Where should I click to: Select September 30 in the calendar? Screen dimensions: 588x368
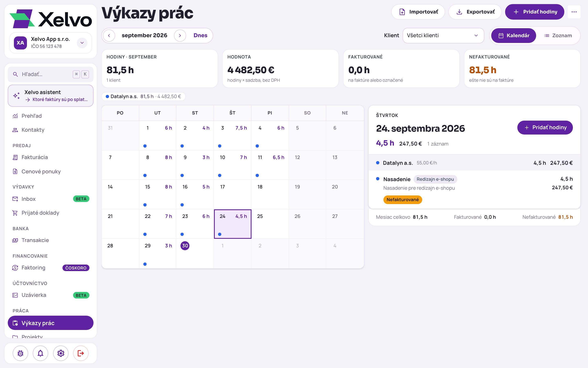pyautogui.click(x=195, y=254)
